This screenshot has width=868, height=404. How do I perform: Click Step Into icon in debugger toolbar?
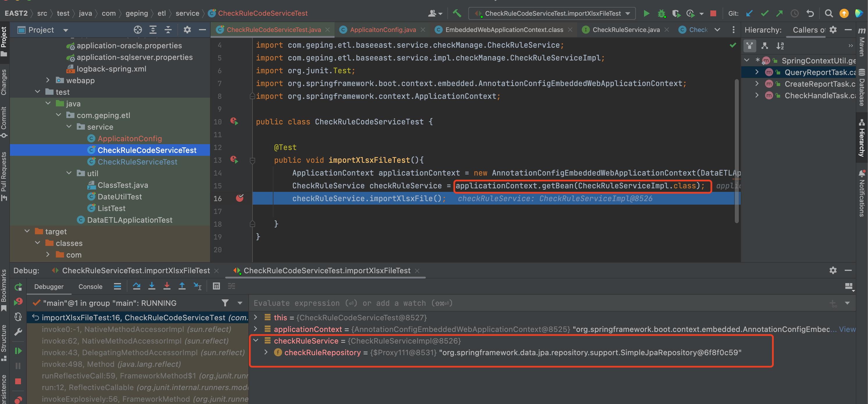152,286
